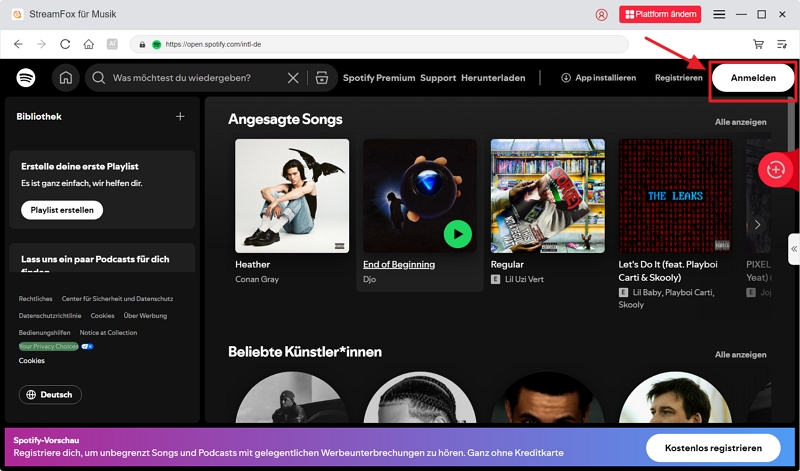
Task: Open artist Djo
Action: pyautogui.click(x=369, y=279)
